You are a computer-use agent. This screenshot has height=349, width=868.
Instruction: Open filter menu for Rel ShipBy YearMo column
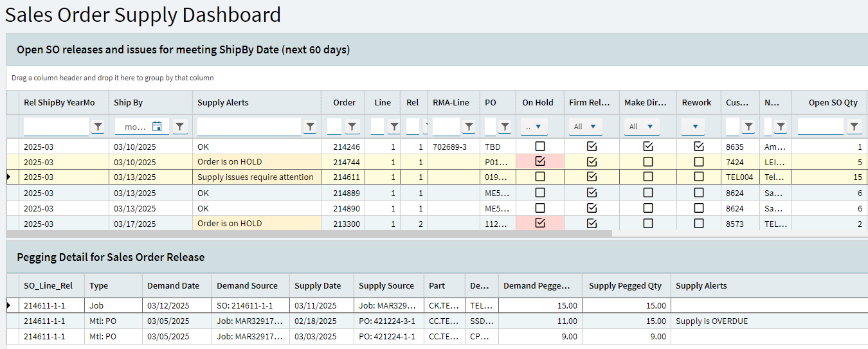point(98,127)
